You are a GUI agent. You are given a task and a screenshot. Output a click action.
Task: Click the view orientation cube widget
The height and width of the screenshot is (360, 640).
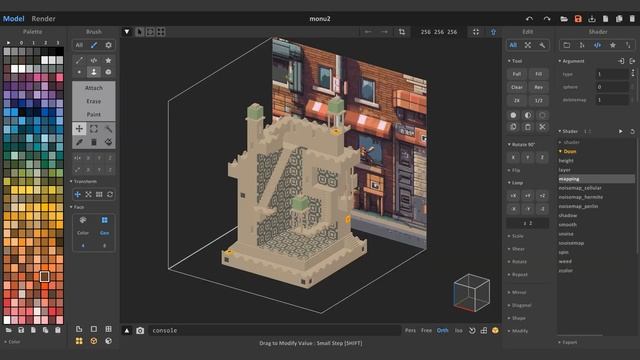pos(471,293)
